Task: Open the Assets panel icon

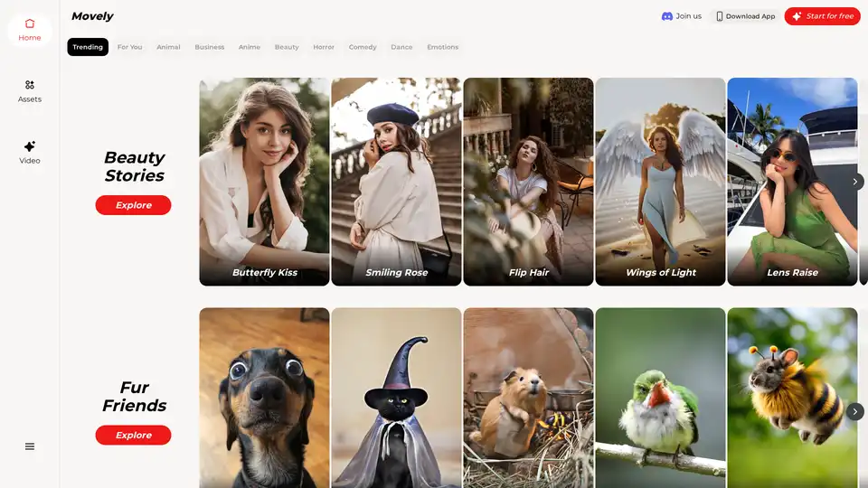Action: (x=29, y=85)
